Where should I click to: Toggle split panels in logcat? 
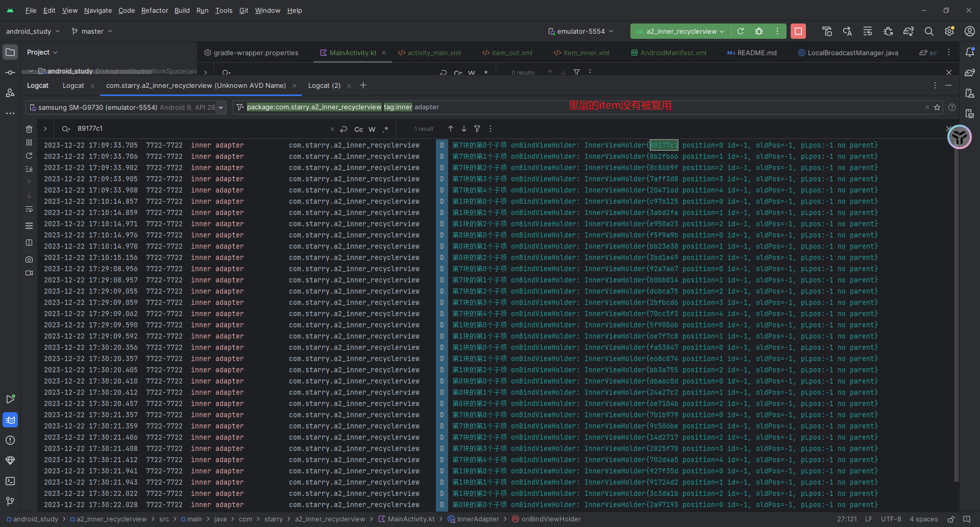29,243
